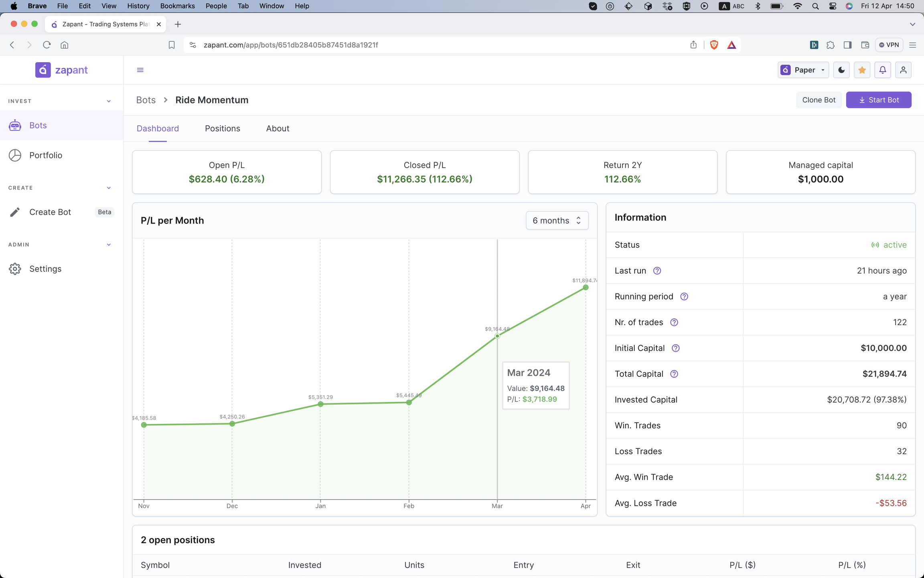This screenshot has width=924, height=578.
Task: Click the Clone Bot button
Action: [x=819, y=100]
